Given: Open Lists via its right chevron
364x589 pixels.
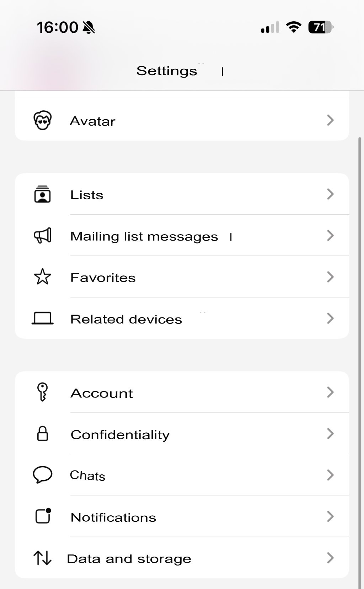Looking at the screenshot, I should point(330,194).
